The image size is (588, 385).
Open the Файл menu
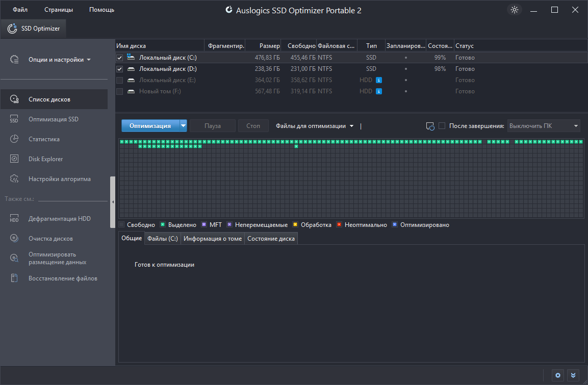point(20,10)
